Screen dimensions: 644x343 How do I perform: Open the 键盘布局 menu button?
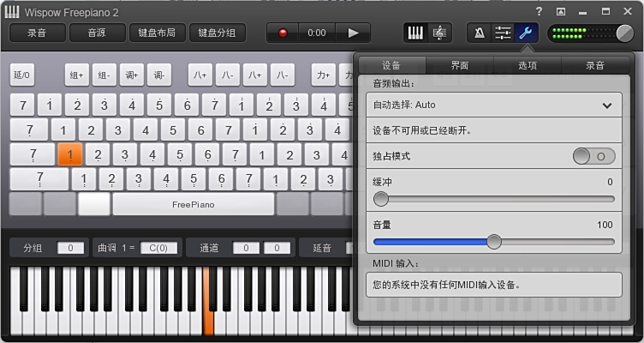[158, 33]
